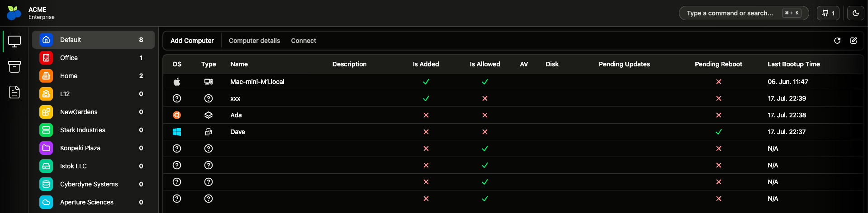This screenshot has width=868, height=213.
Task: Open the document reports sidebar icon
Action: [x=14, y=92]
